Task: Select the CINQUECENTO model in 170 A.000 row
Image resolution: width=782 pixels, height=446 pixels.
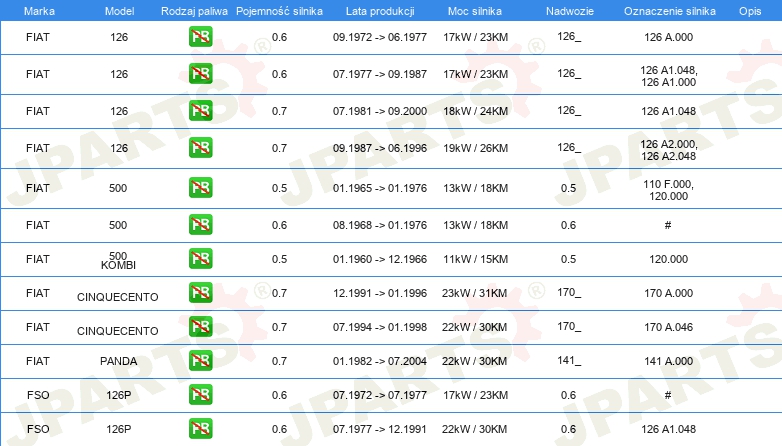Action: coord(118,297)
